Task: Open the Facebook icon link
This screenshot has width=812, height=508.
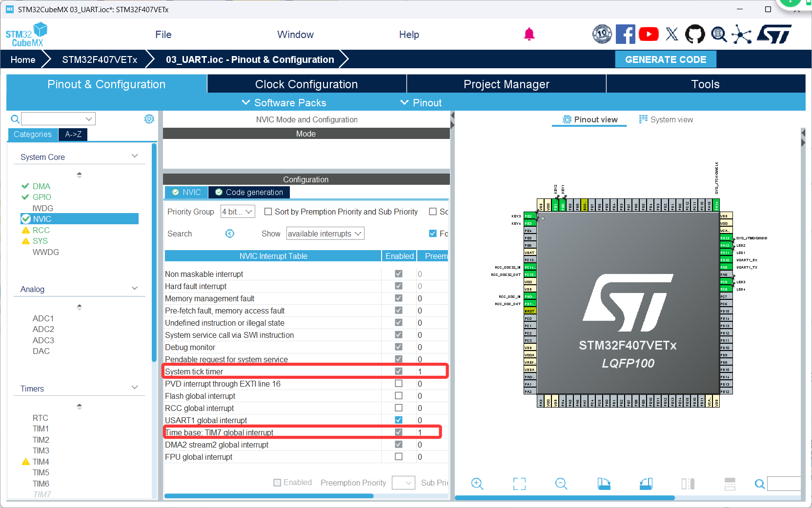Action: pos(626,34)
